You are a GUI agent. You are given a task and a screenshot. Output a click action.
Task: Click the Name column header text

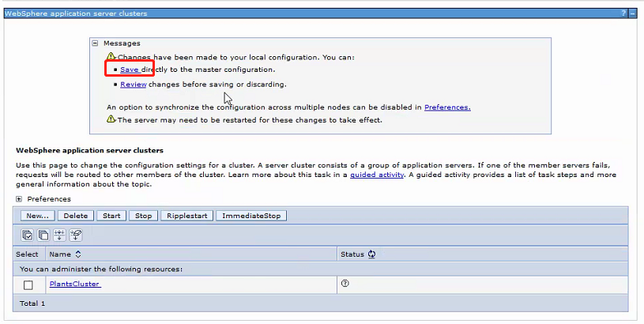[60, 254]
